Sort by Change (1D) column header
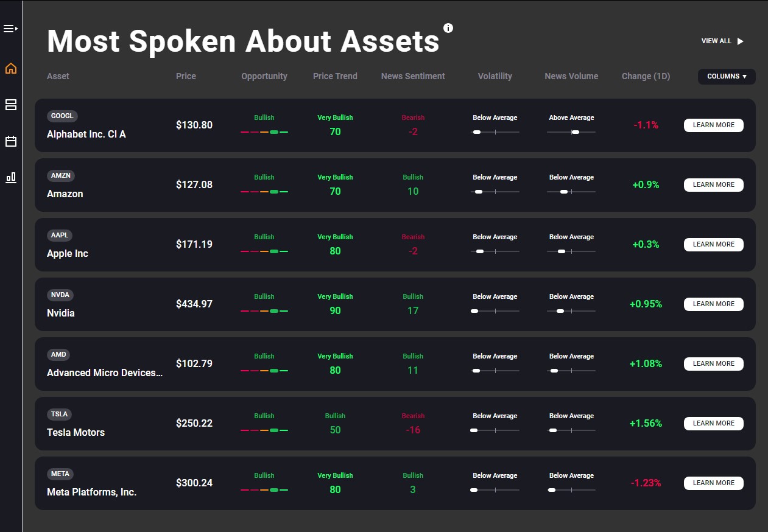The image size is (768, 532). click(646, 76)
